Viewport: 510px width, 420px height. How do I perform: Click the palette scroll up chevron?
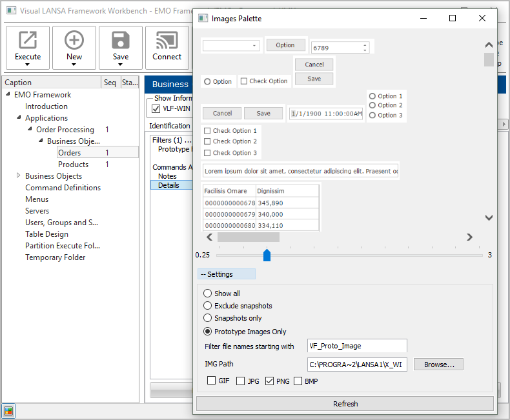tap(489, 45)
